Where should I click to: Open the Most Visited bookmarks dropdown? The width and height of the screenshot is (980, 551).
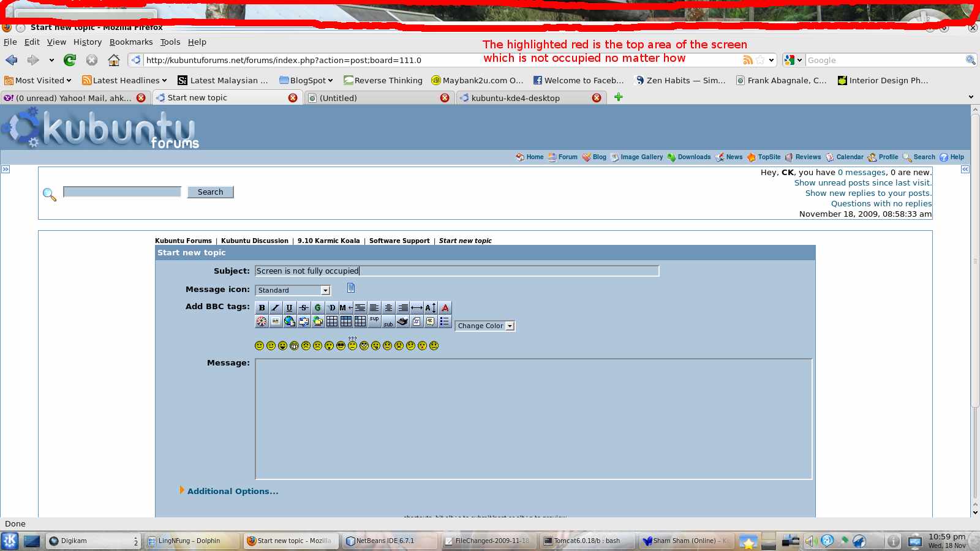38,80
